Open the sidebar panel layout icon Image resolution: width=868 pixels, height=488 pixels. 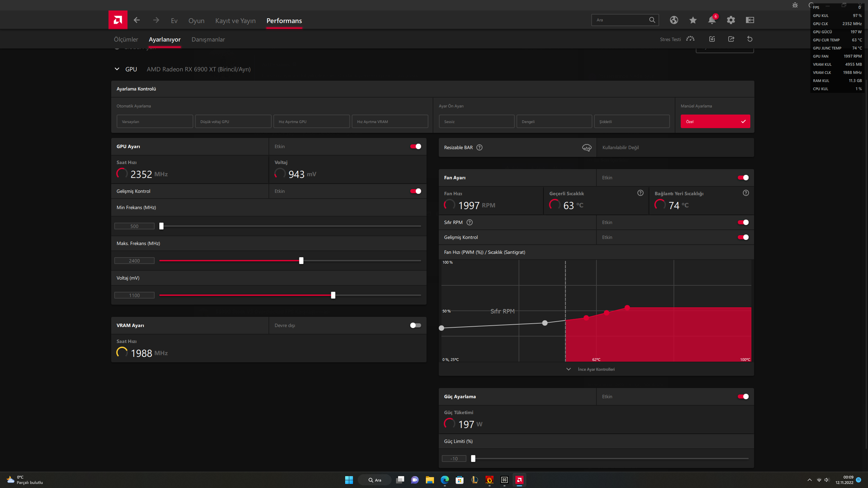(750, 20)
